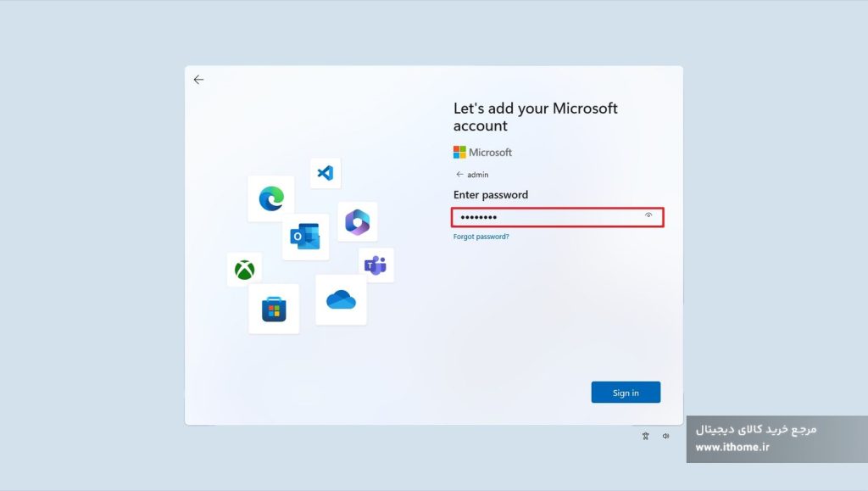Click the Microsoft Store icon
Image resolution: width=868 pixels, height=491 pixels.
[x=274, y=309]
